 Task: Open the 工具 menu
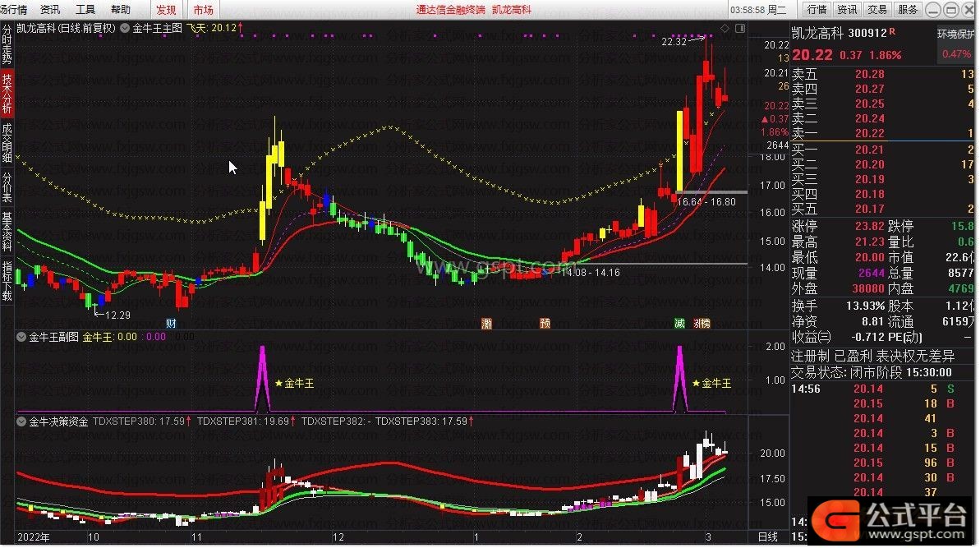tap(85, 9)
